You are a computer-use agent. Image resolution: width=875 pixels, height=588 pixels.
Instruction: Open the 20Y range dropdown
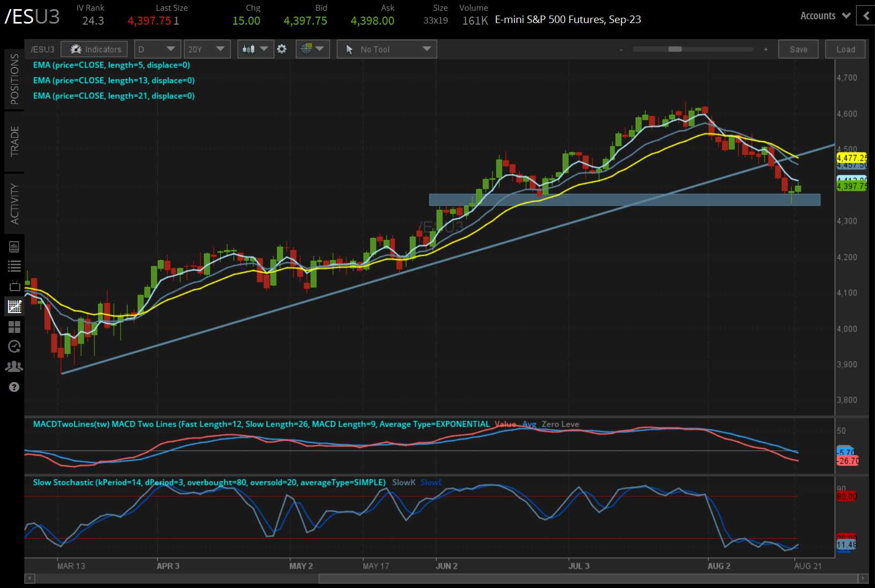207,49
